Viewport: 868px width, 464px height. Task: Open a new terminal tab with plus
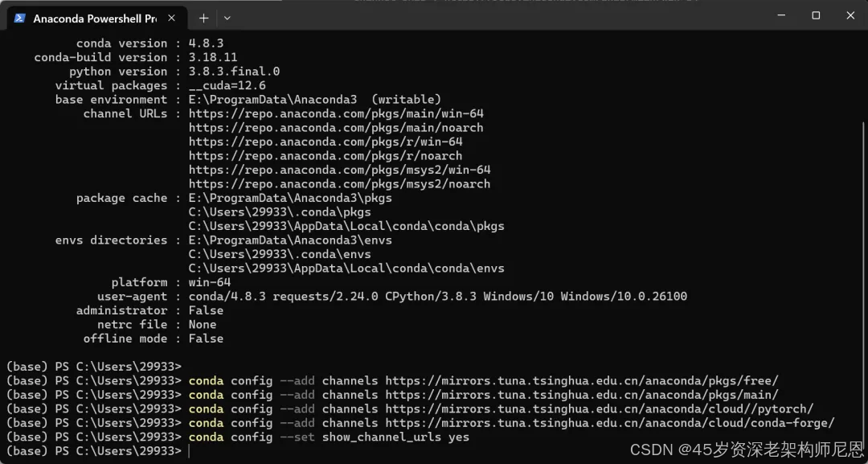click(203, 18)
